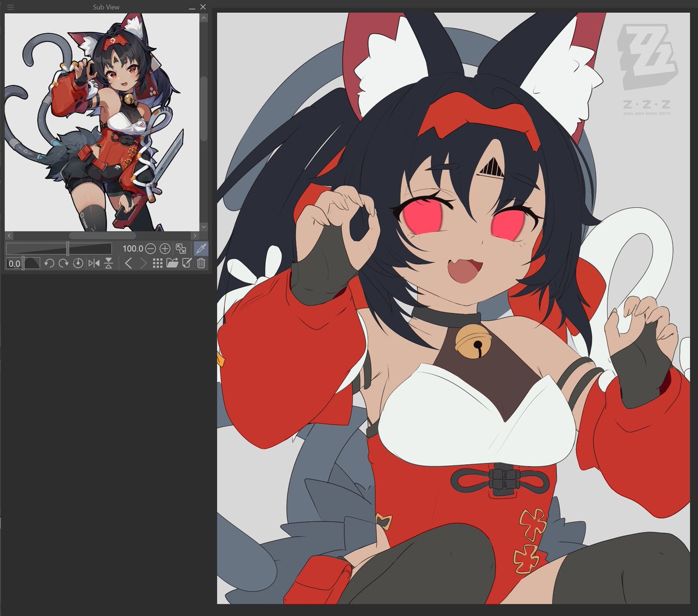Rotate Sub View image left
The image size is (698, 616).
(49, 264)
